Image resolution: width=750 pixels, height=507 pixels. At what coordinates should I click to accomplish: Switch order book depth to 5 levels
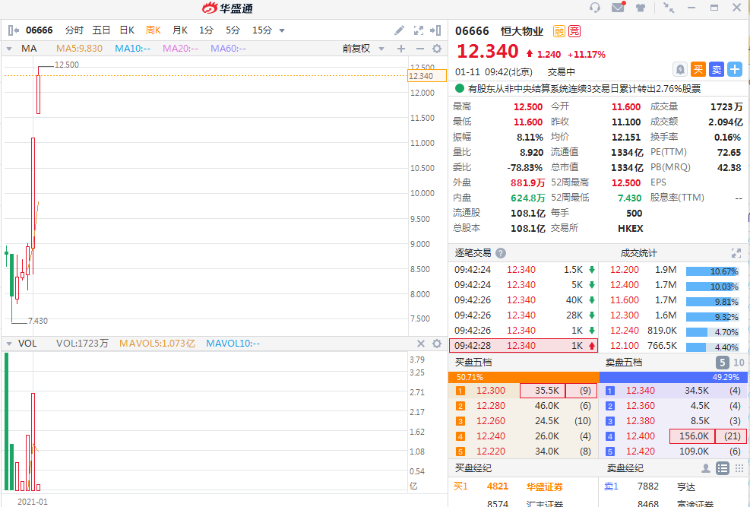722,362
